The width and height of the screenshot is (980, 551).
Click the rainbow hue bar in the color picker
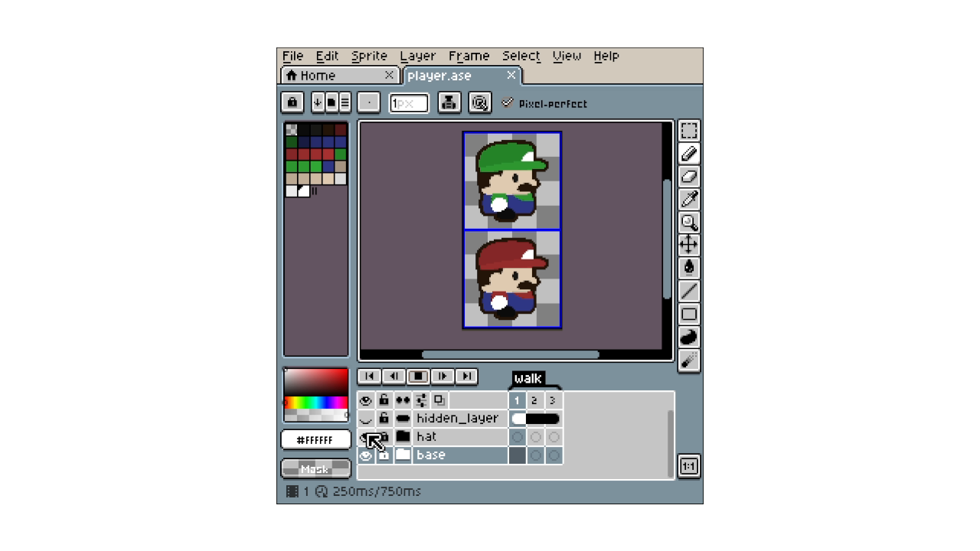315,402
